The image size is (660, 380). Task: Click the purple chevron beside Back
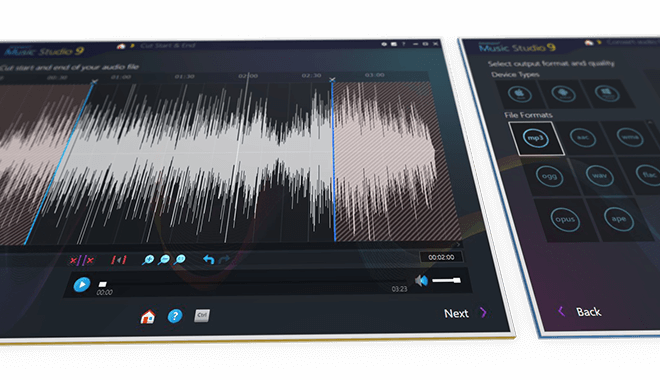(x=561, y=311)
